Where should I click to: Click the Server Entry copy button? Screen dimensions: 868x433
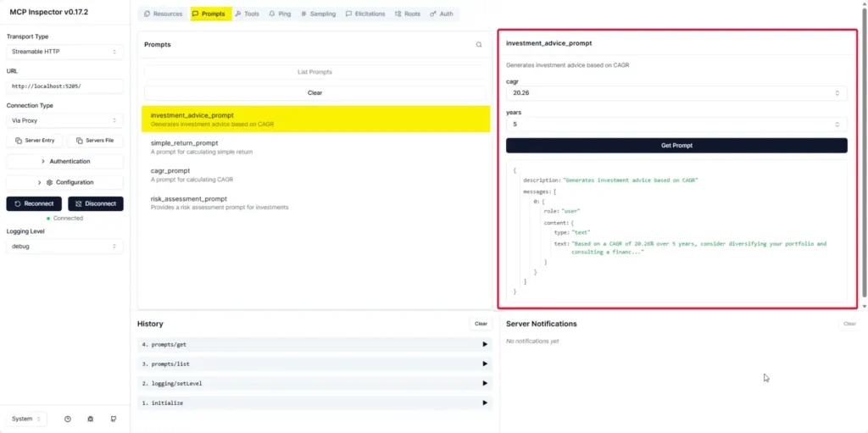(x=35, y=141)
